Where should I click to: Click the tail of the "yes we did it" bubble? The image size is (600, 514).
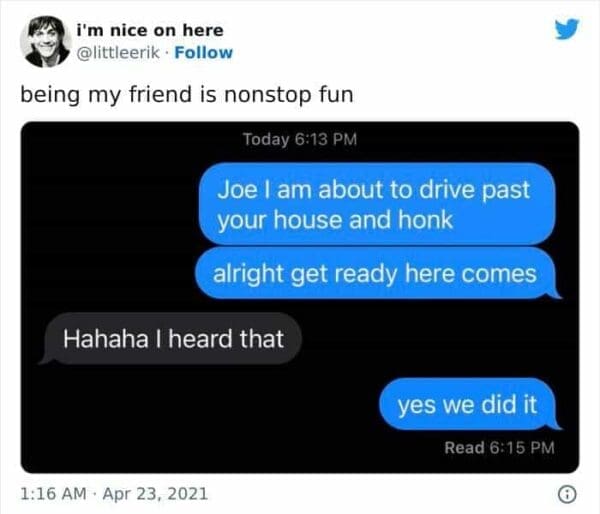click(x=556, y=423)
